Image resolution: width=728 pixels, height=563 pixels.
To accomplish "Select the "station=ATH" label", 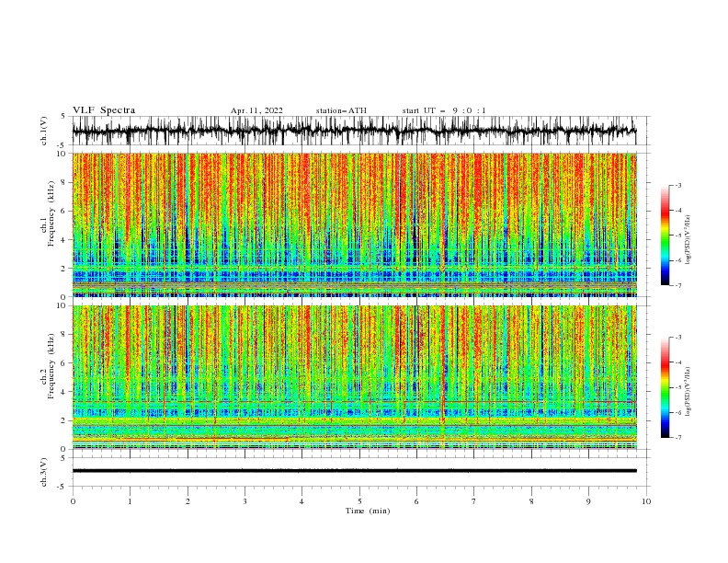I will click(x=341, y=110).
